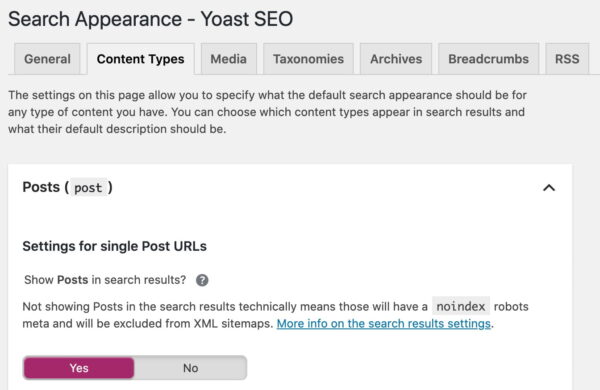The width and height of the screenshot is (600, 390).
Task: Click the 'Not showing Posts' explanation text
Action: tap(276, 315)
